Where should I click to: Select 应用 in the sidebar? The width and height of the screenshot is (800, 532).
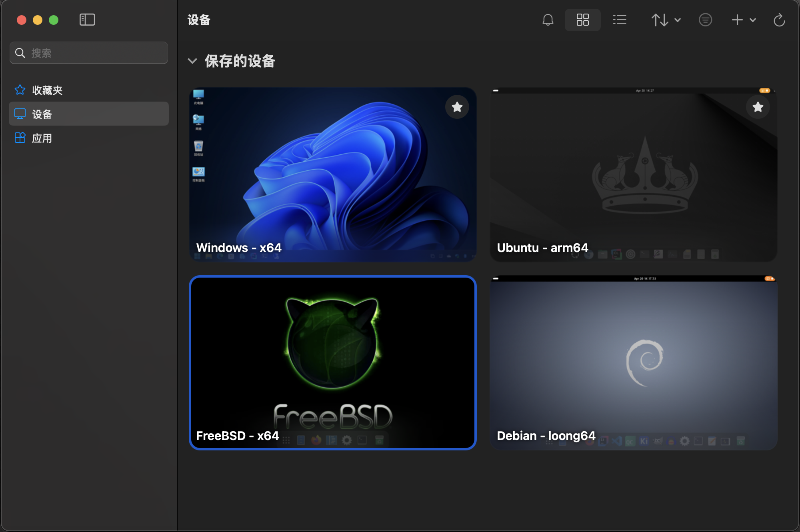pos(89,138)
